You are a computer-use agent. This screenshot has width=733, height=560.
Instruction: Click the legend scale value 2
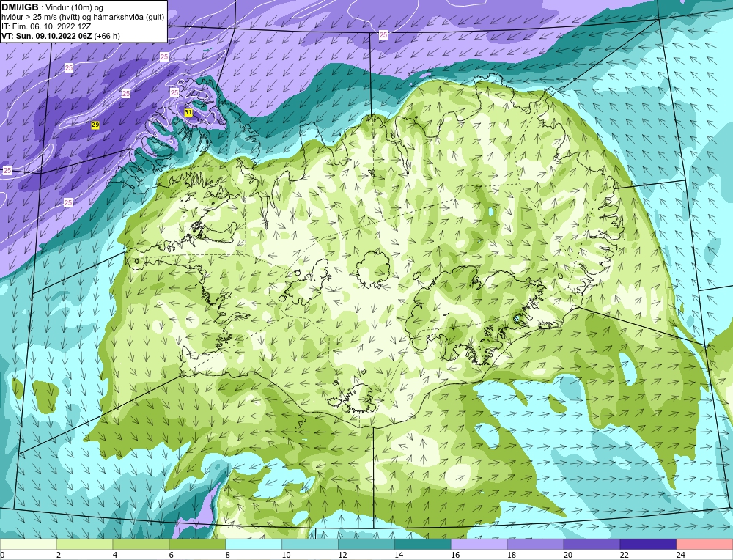click(x=59, y=555)
